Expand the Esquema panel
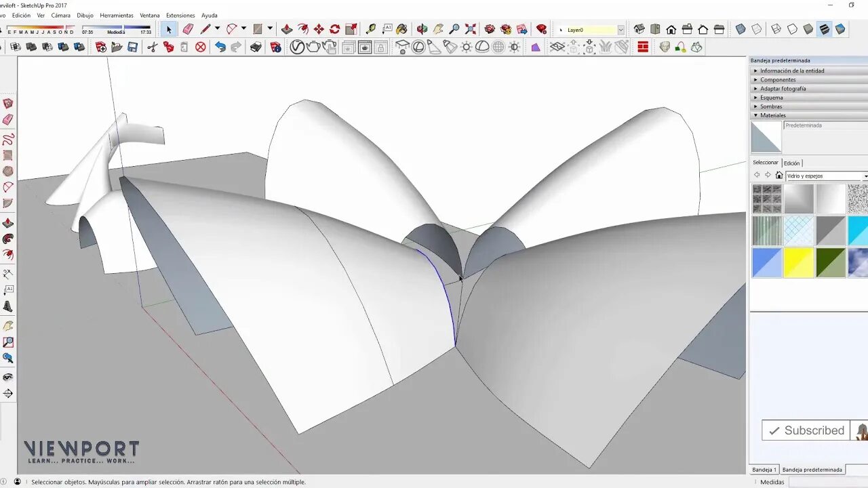The image size is (868, 488). 808,97
